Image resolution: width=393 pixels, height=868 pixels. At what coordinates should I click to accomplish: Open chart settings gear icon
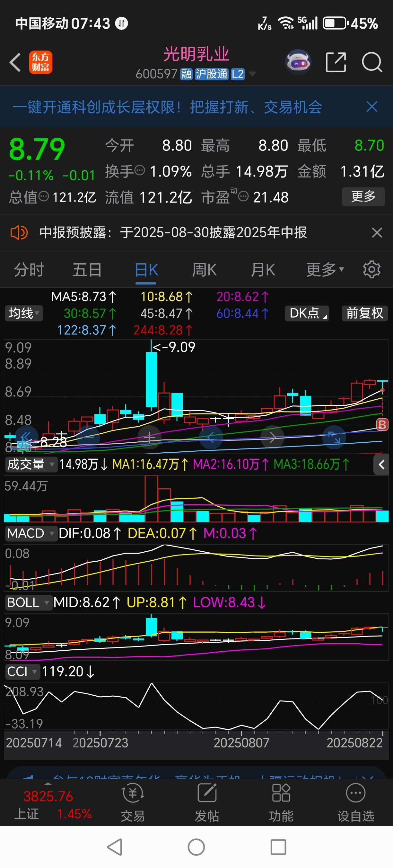[x=371, y=269]
